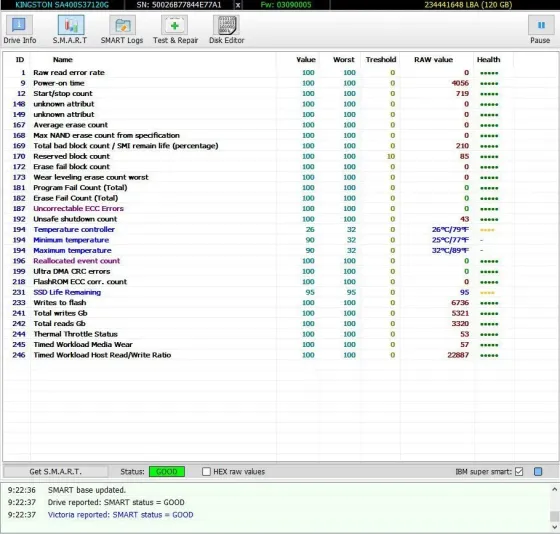The width and height of the screenshot is (560, 534).
Task: Launch the Disk Editor
Action: tap(226, 29)
